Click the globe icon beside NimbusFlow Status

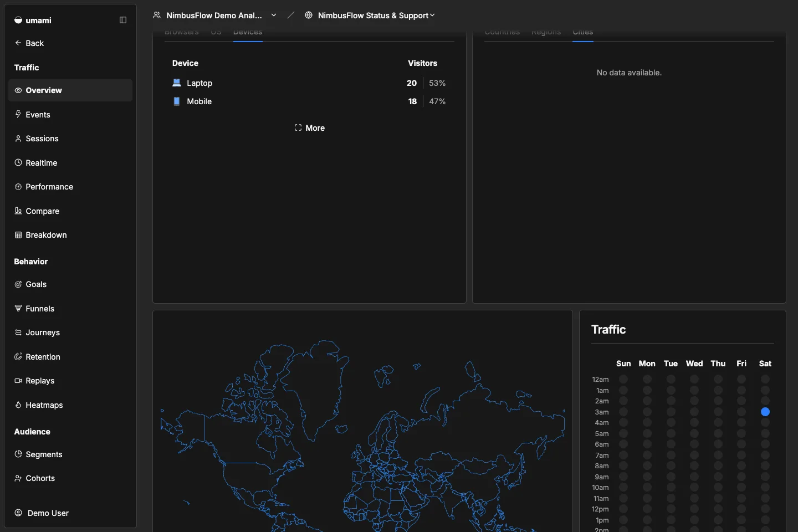pyautogui.click(x=309, y=16)
